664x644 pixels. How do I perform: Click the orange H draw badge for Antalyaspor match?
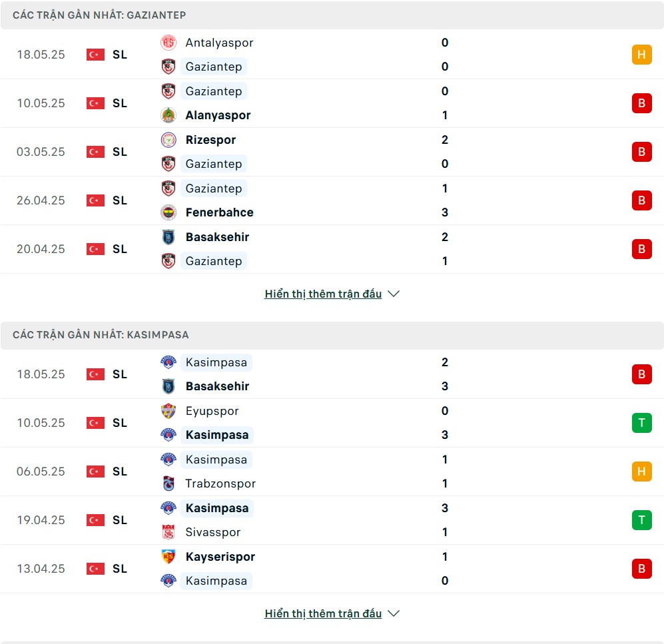[x=641, y=55]
